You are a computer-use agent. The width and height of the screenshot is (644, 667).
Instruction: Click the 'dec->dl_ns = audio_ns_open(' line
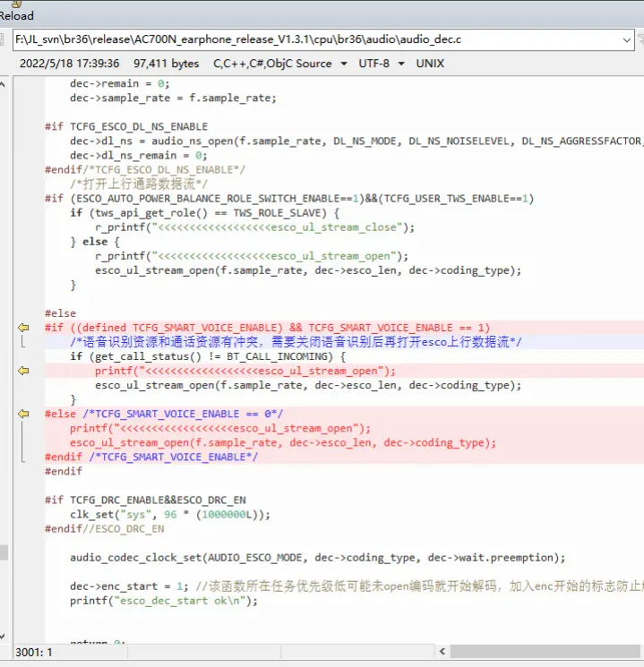coord(356,141)
